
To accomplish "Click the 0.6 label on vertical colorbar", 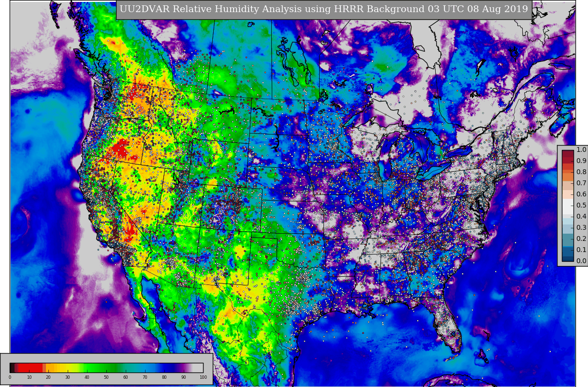I will click(x=581, y=194).
